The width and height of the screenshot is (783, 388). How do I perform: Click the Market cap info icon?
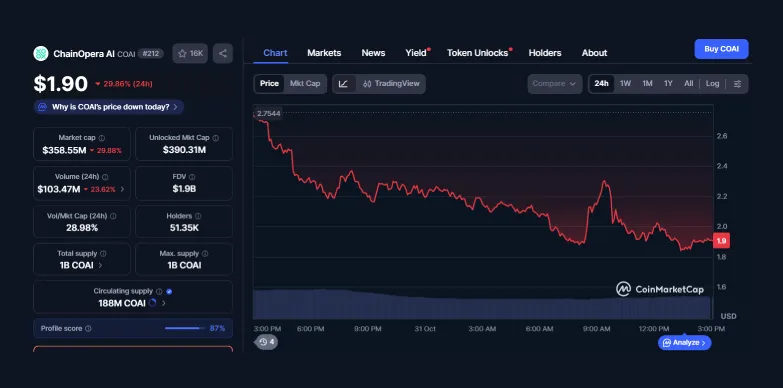pyautogui.click(x=102, y=138)
